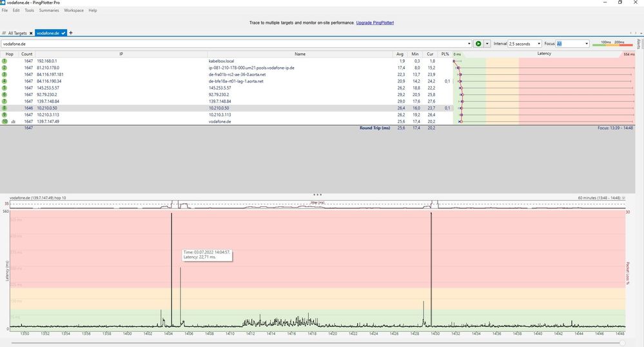Open the Help menu
Screen dimensions: 644x347
[93, 10]
